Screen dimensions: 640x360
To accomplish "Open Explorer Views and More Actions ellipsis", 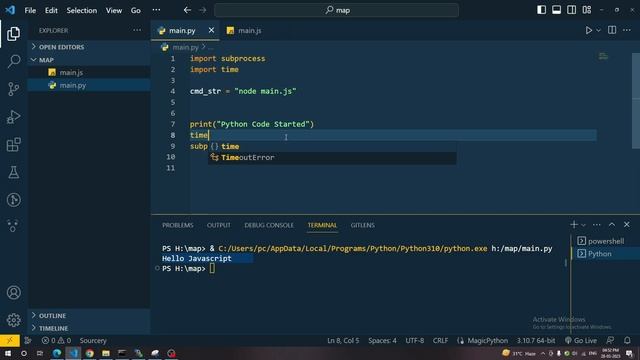I will click(137, 30).
